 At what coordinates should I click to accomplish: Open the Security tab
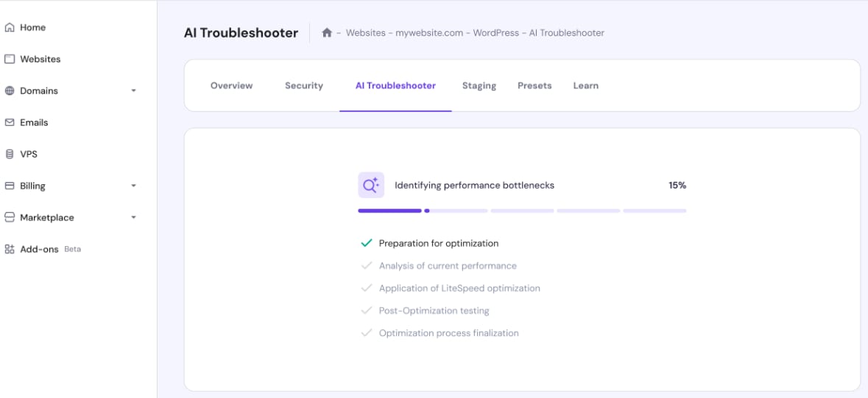tap(304, 86)
